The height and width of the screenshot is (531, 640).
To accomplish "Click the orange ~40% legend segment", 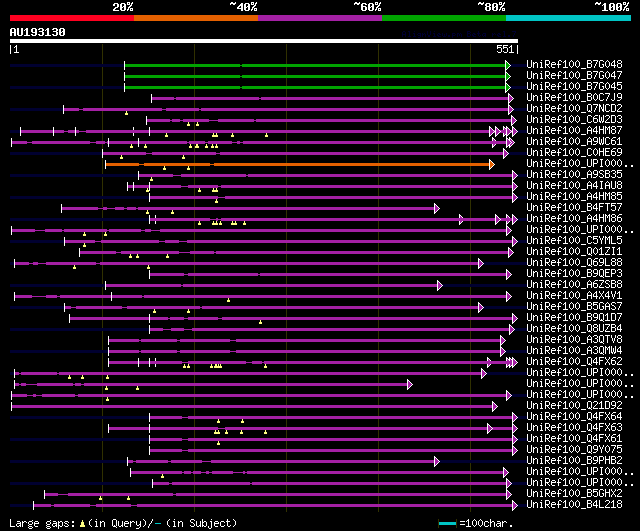I will click(196, 18).
